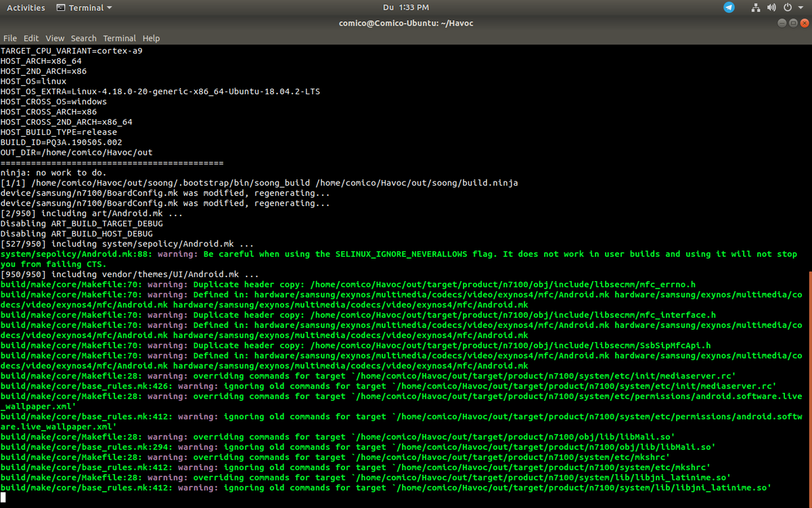Open the power icon in top bar
The width and height of the screenshot is (812, 508).
pos(788,7)
